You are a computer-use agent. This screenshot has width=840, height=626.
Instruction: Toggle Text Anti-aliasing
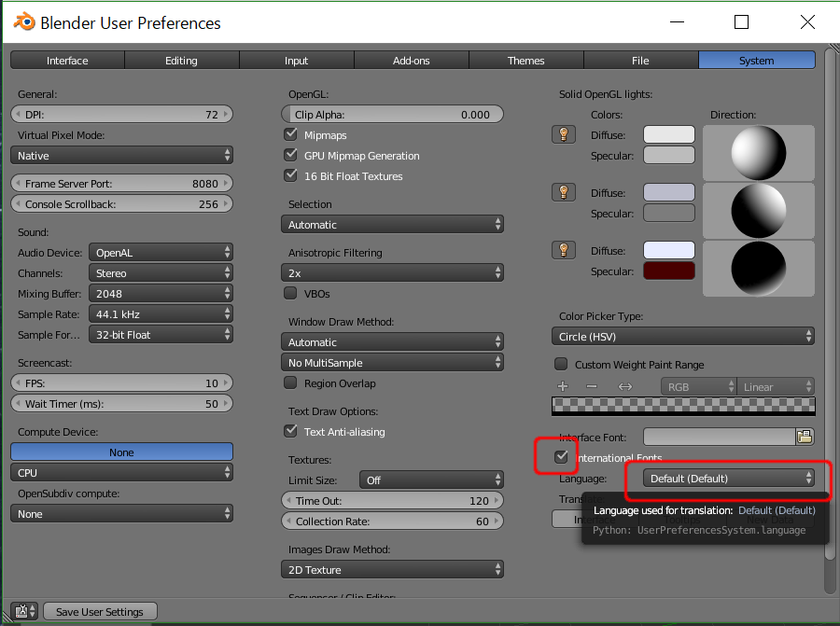[x=290, y=431]
